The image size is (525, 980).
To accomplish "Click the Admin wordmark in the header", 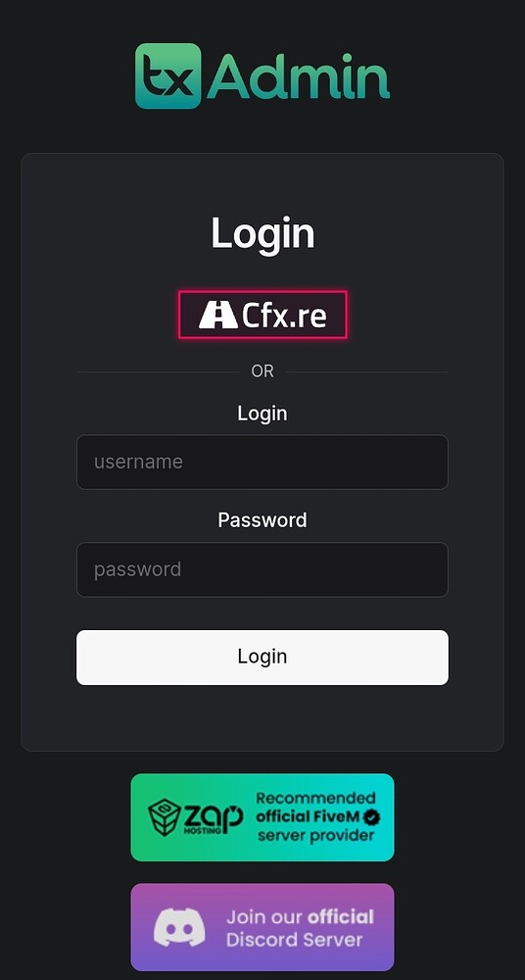I will pos(298,76).
